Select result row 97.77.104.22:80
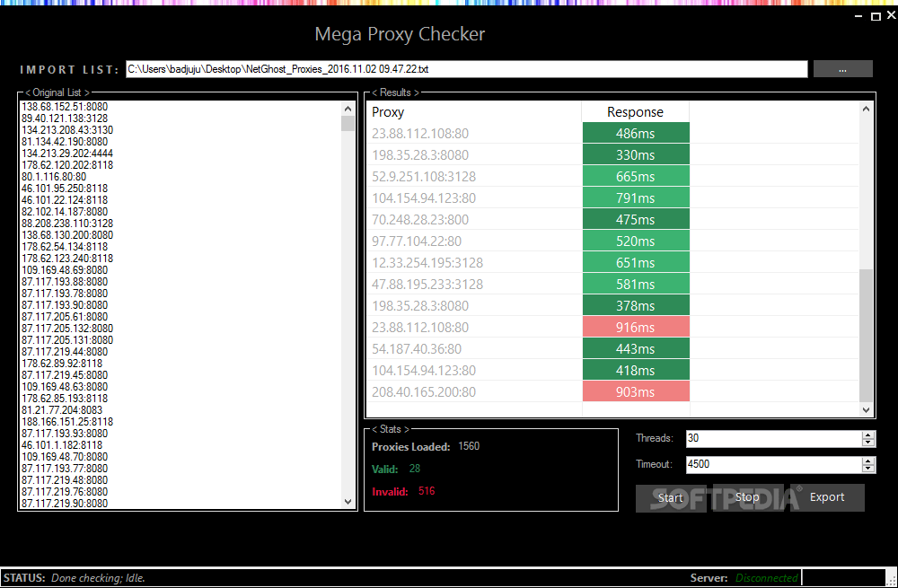 pyautogui.click(x=612, y=241)
